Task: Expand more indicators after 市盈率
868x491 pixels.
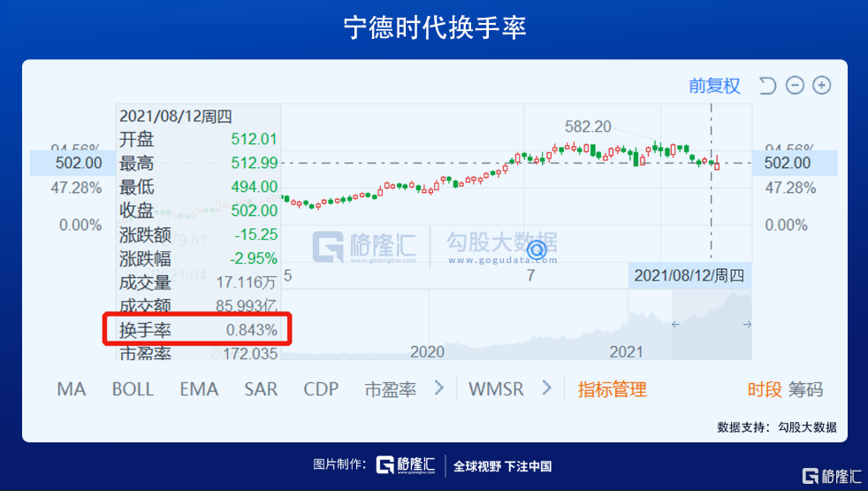Action: [439, 387]
